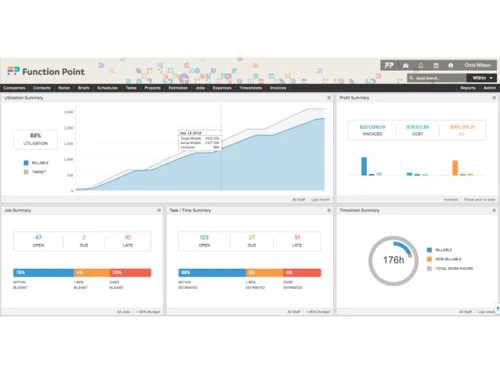Viewport: 500px width, 375px height.
Task: Open the Reports menu
Action: pyautogui.click(x=468, y=88)
